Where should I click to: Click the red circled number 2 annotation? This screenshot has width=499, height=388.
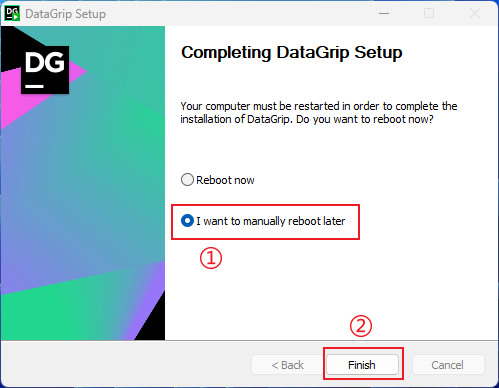pos(361,326)
